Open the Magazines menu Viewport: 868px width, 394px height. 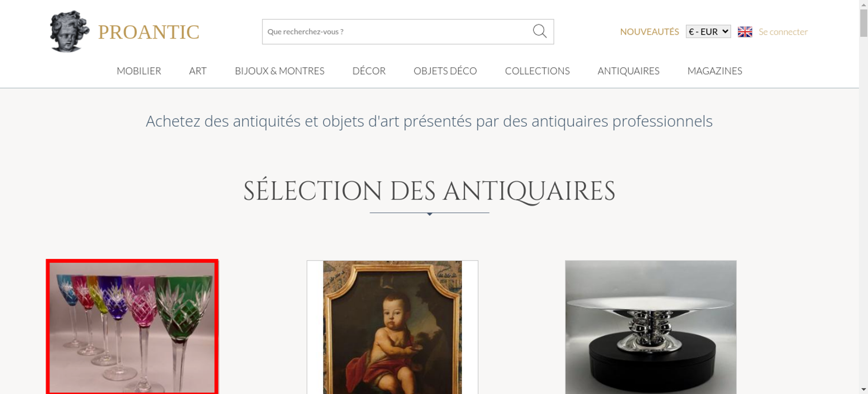715,71
